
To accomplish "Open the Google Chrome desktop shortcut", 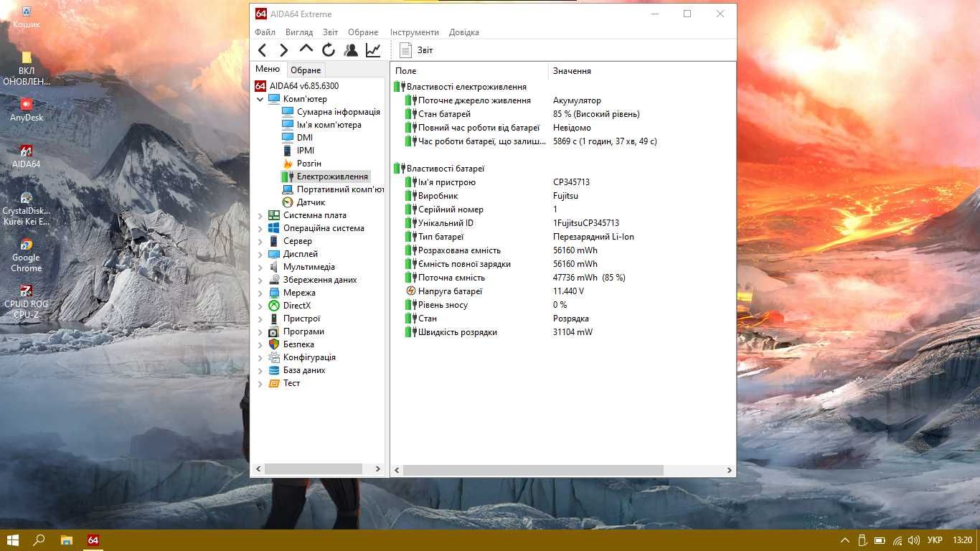I will coord(27,255).
